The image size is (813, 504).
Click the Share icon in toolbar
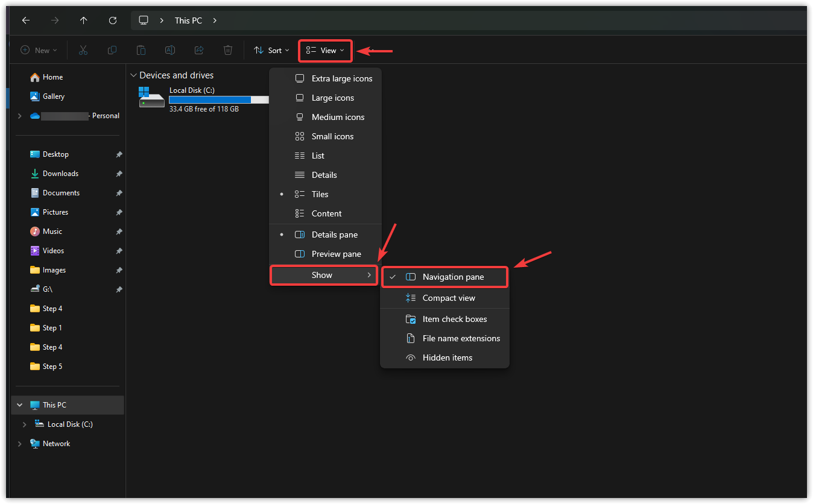(x=199, y=51)
